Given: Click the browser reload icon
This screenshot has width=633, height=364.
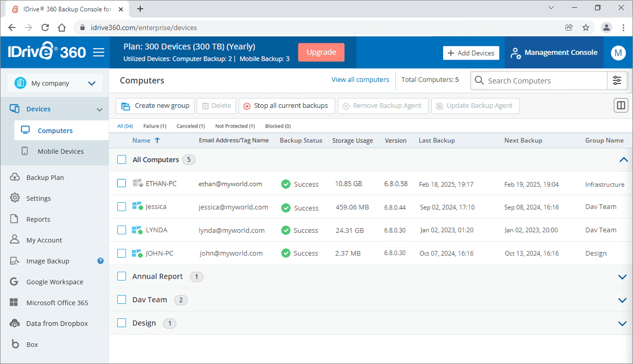Looking at the screenshot, I should (x=45, y=27).
